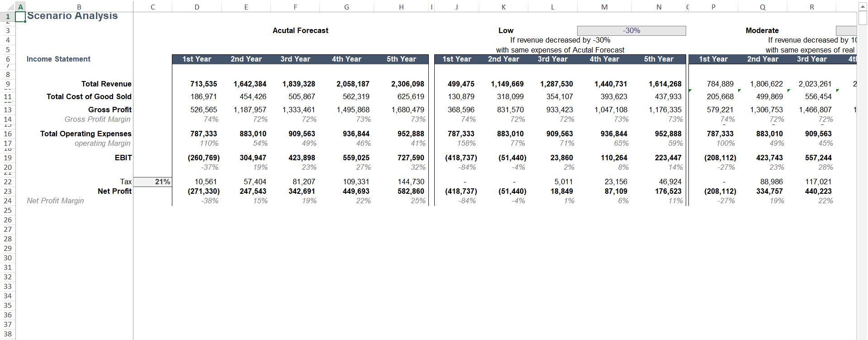Click the 'Gross Profit Margin' label
868x340 pixels.
[97, 119]
